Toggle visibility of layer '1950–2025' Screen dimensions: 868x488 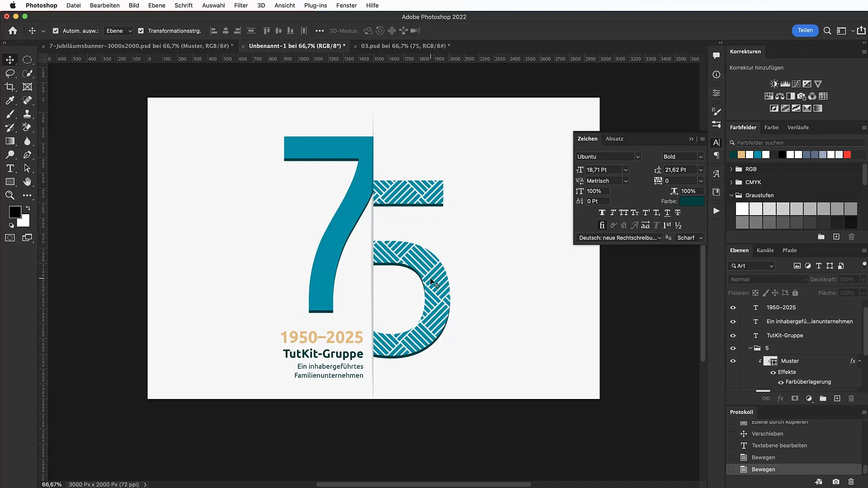coord(733,307)
